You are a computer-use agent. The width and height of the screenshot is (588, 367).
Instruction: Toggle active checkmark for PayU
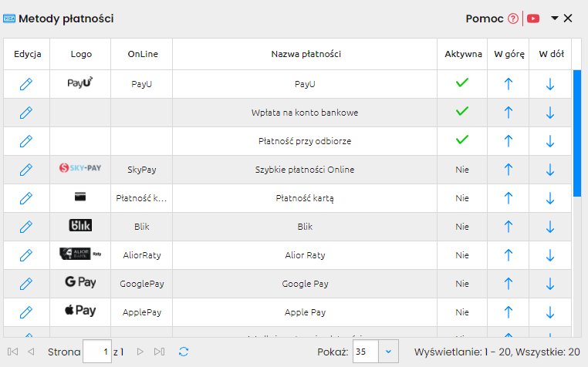click(462, 83)
